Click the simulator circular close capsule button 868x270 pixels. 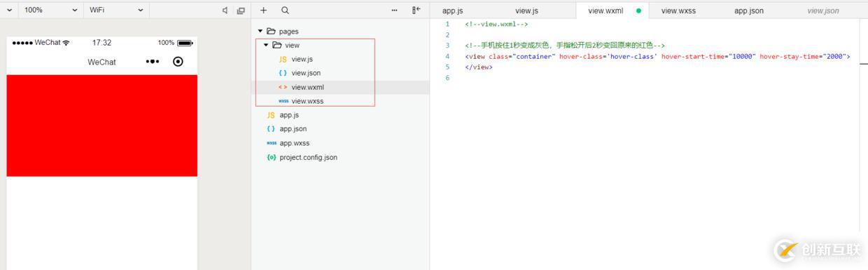[x=178, y=62]
